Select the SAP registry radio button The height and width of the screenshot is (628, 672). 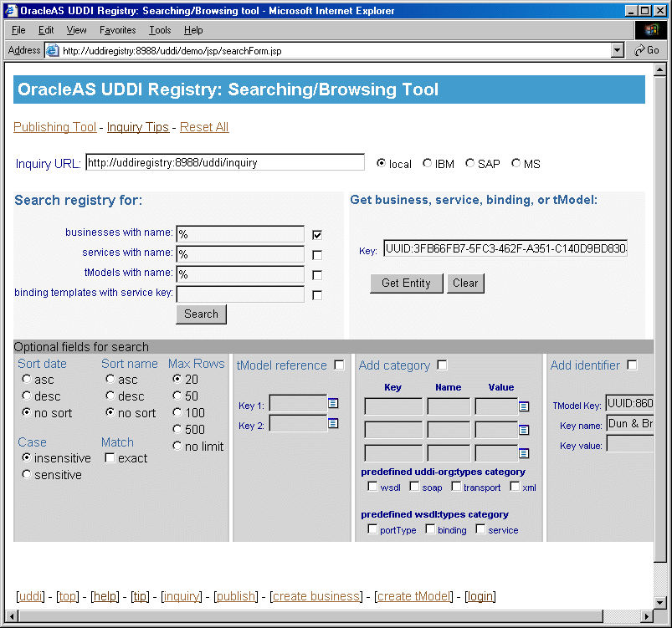(469, 163)
